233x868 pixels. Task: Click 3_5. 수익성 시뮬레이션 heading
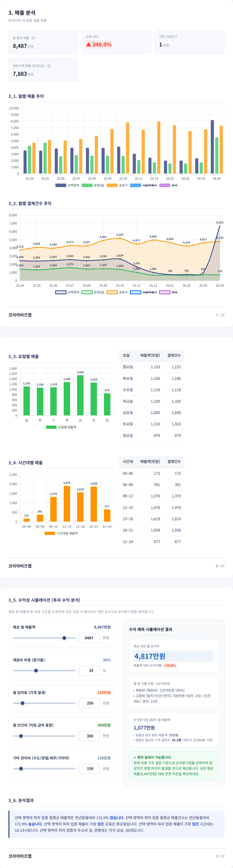point(44,600)
